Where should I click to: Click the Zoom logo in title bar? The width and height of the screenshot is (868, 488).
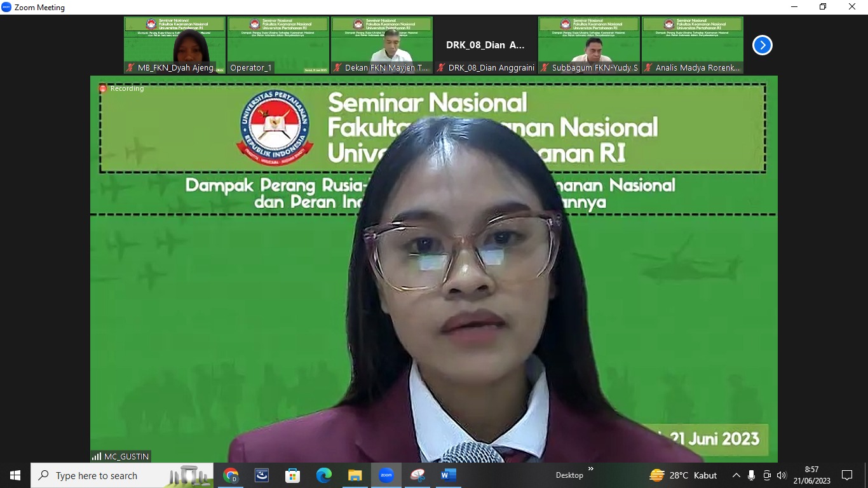pos(6,7)
